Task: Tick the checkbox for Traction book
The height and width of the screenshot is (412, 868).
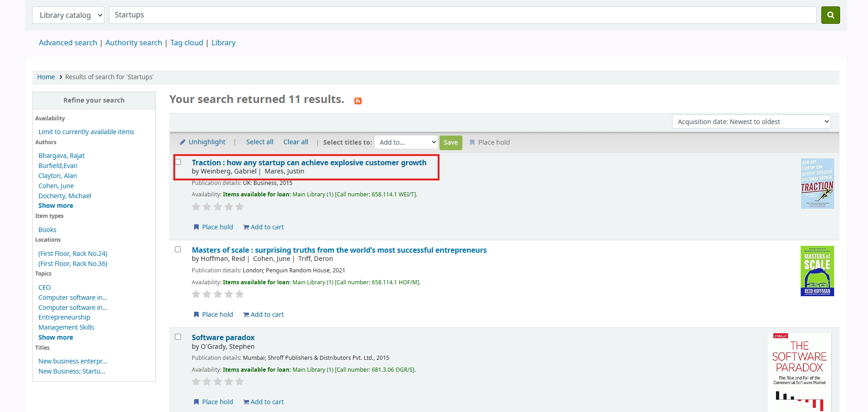Action: coord(178,162)
